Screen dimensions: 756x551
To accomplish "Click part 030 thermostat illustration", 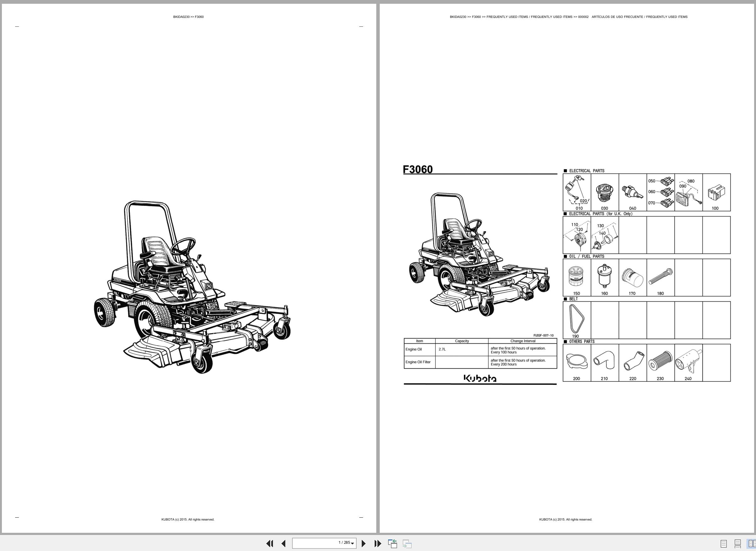I will tap(604, 193).
